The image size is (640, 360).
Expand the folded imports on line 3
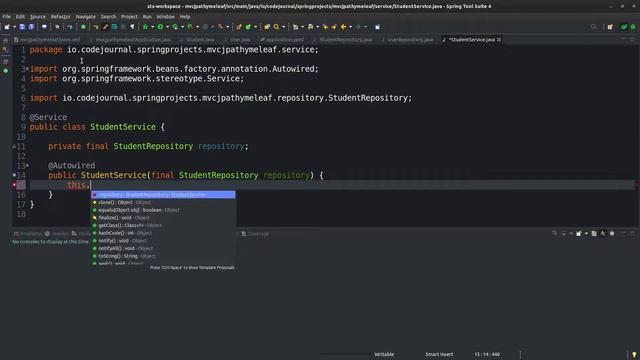pos(27,69)
